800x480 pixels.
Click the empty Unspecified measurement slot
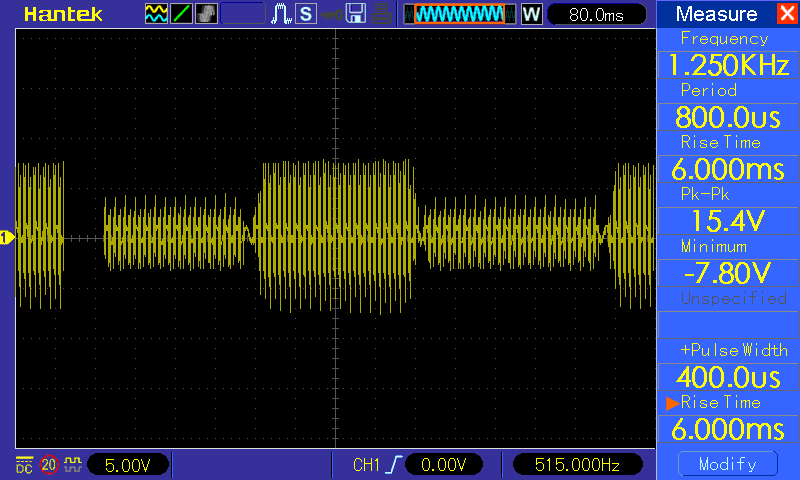[x=728, y=325]
